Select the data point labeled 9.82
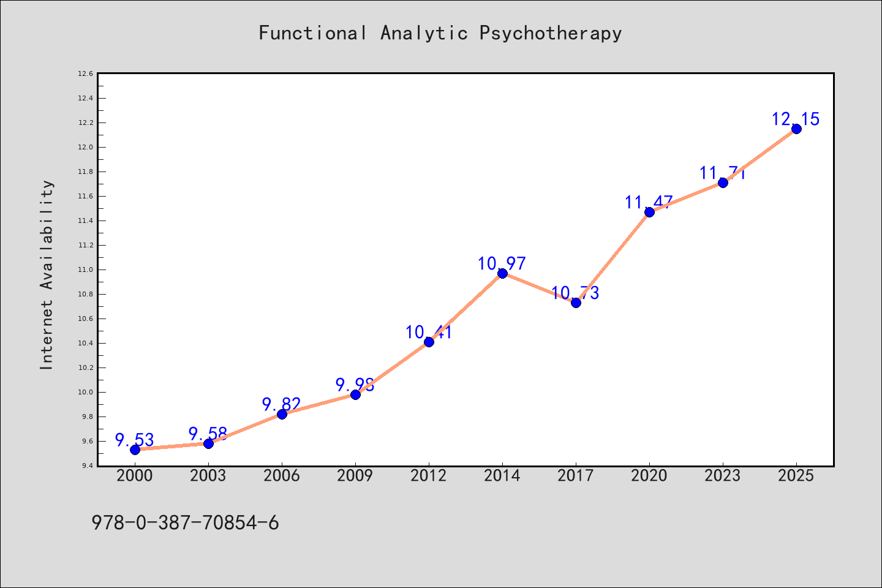 pos(282,414)
